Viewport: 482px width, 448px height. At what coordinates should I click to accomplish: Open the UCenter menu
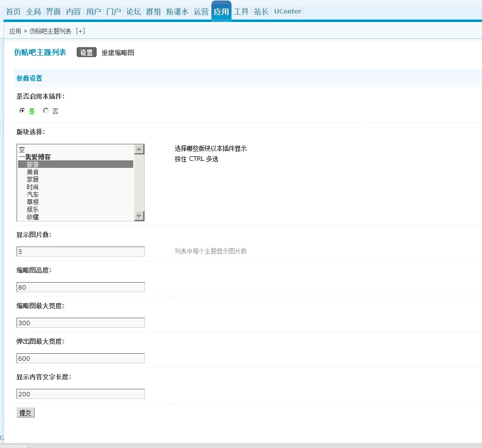(x=287, y=11)
